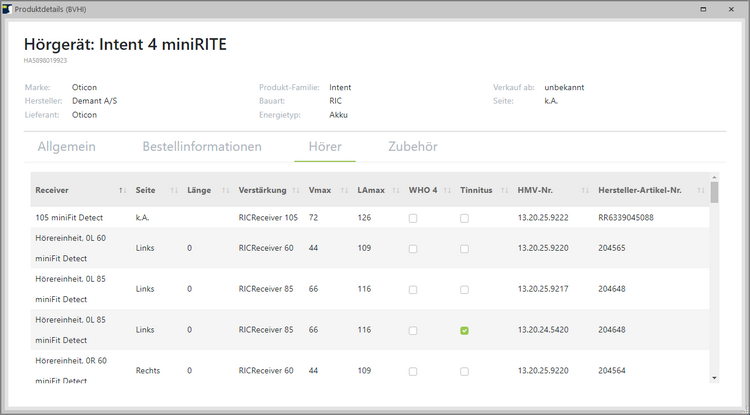
Task: Close the Produktdetails window
Action: 731,9
